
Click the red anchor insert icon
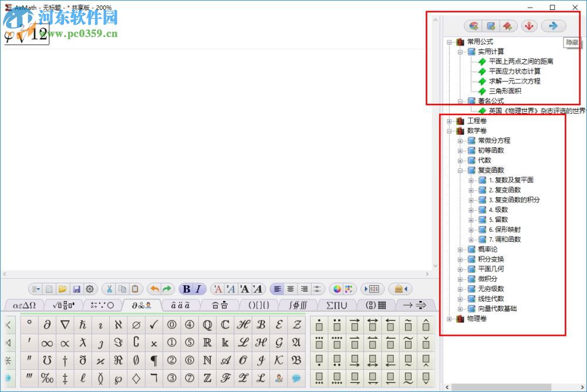click(529, 26)
